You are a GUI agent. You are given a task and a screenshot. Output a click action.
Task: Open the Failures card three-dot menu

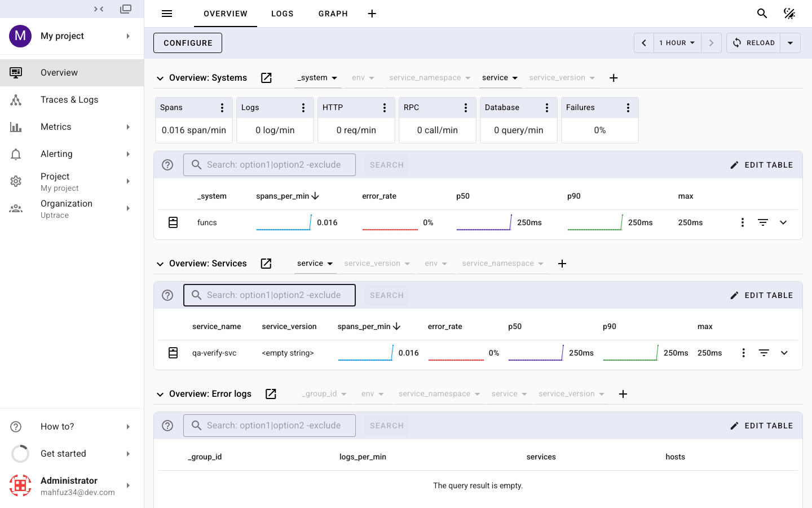[x=628, y=108]
